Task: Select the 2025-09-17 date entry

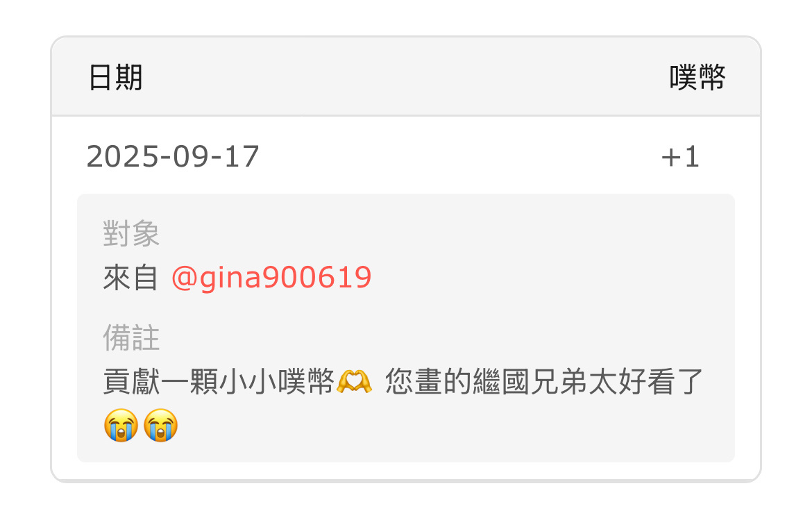Action: pos(172,156)
